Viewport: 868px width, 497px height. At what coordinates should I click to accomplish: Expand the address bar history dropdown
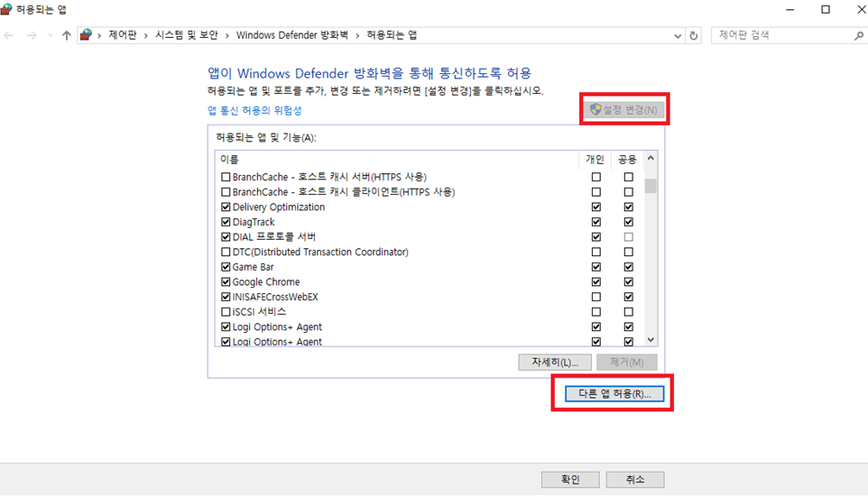point(678,36)
